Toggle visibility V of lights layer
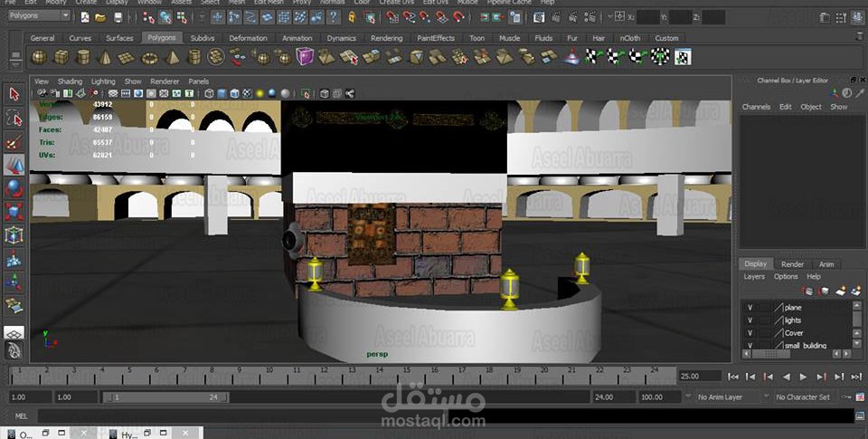The width and height of the screenshot is (868, 439). [x=750, y=320]
